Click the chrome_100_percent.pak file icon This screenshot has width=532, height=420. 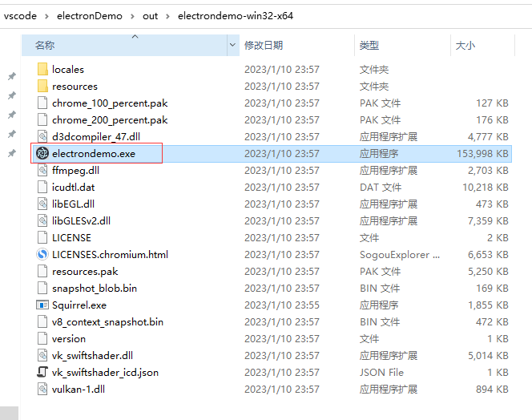coord(43,103)
